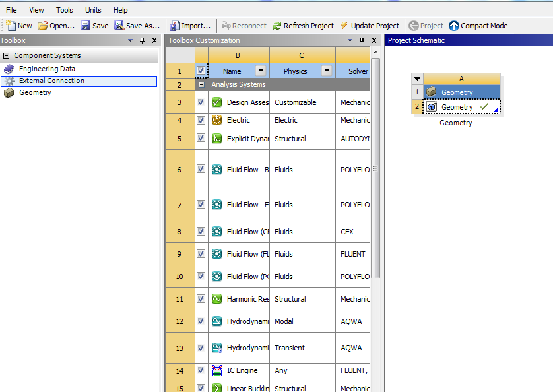Click the Customizable physics cell
The height and width of the screenshot is (392, 553).
click(x=302, y=102)
